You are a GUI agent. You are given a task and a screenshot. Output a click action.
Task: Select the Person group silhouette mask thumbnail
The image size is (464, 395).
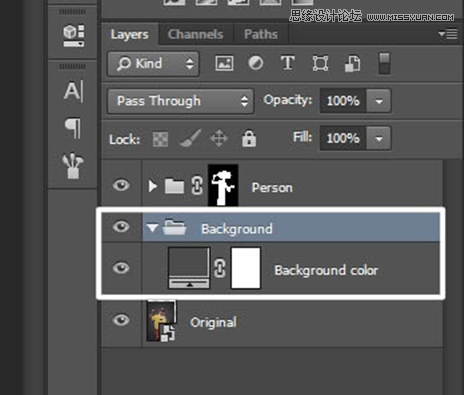[x=223, y=185]
